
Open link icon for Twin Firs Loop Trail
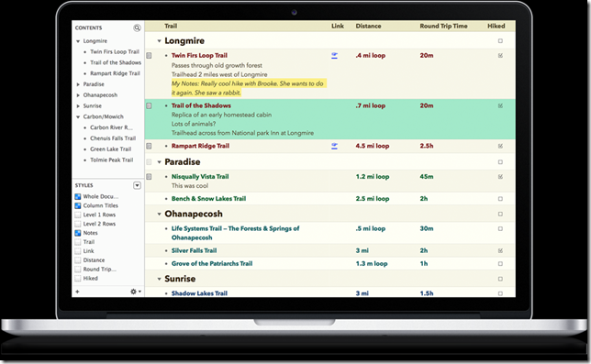click(334, 56)
